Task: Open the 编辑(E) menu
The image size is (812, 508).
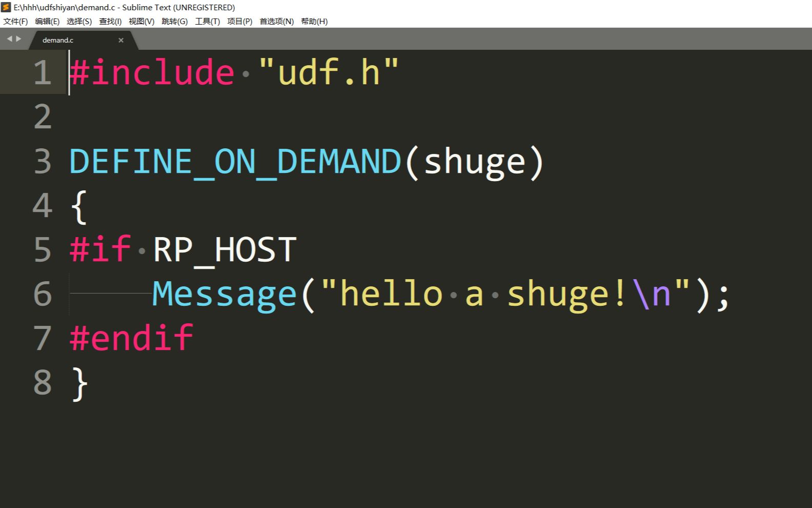Action: tap(47, 21)
